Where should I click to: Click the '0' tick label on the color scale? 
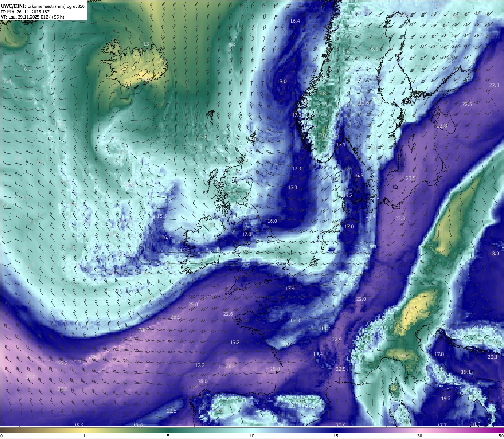[x=2, y=436]
